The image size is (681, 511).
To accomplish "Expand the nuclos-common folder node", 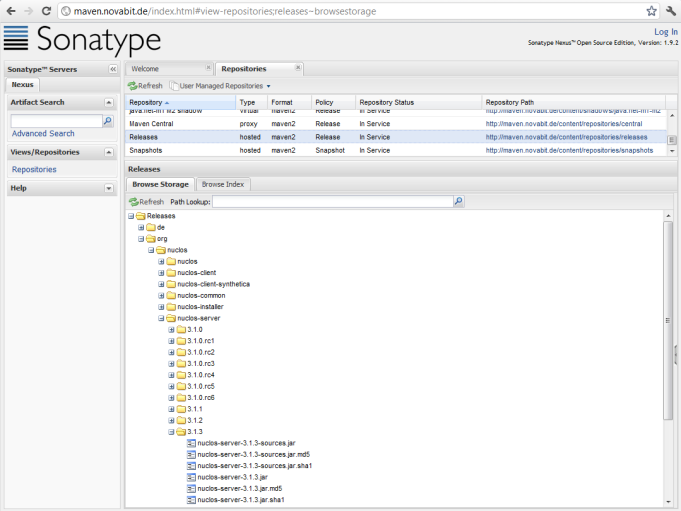I will (161, 296).
